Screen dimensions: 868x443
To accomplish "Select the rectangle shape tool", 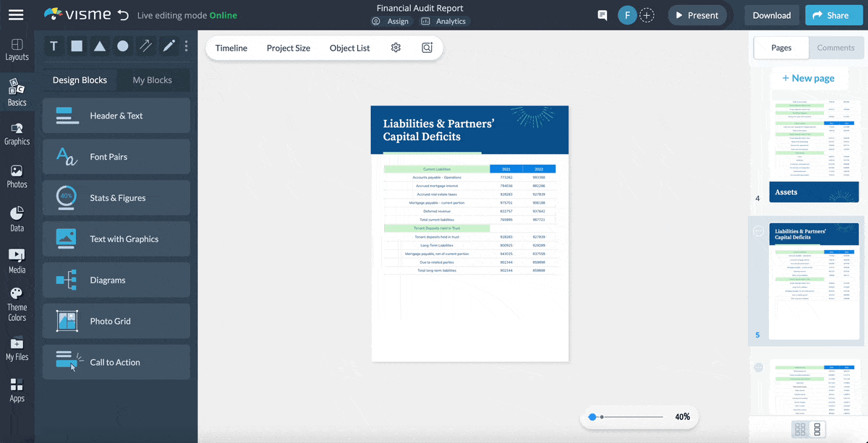I will pos(77,46).
